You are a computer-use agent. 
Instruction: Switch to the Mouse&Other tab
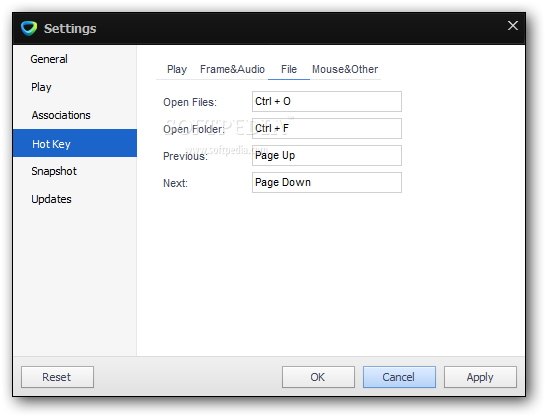(345, 69)
